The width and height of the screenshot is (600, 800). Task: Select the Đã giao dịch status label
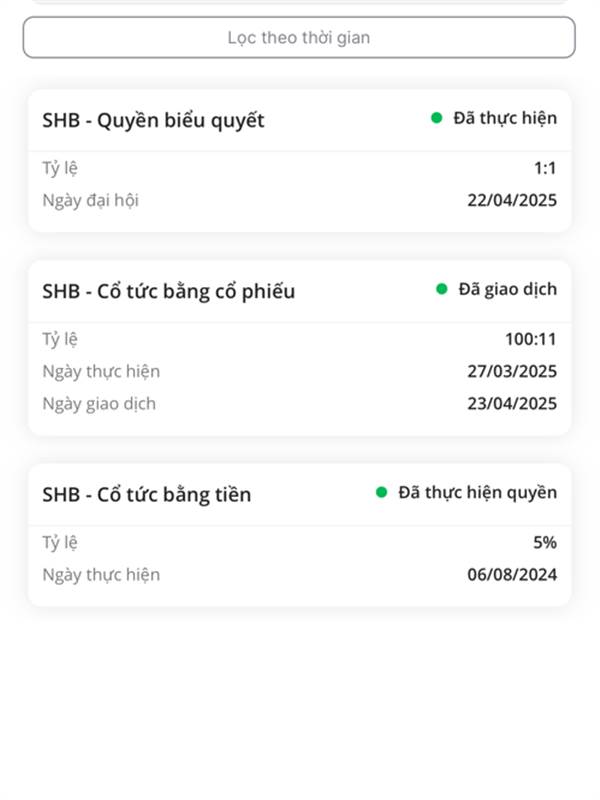click(508, 289)
